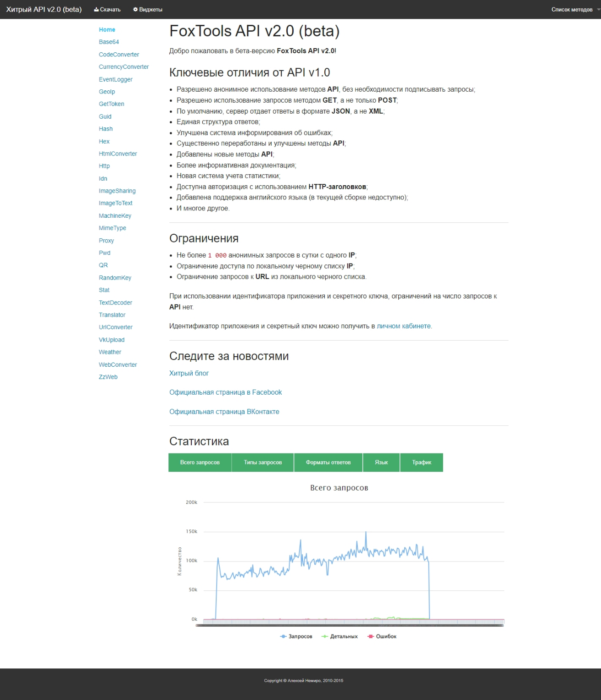Viewport: 601px width, 700px height.
Task: Click the highest peak of the requests chart
Action: click(x=366, y=532)
